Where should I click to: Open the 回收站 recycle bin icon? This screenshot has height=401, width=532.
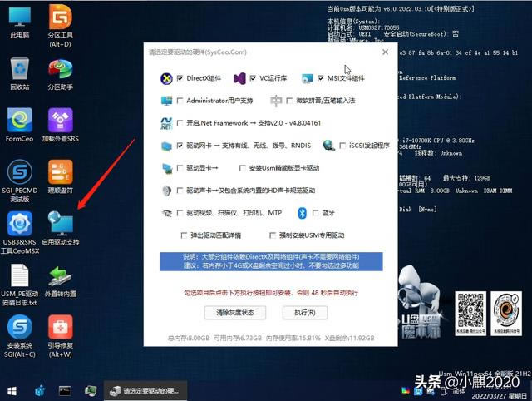pyautogui.click(x=20, y=74)
